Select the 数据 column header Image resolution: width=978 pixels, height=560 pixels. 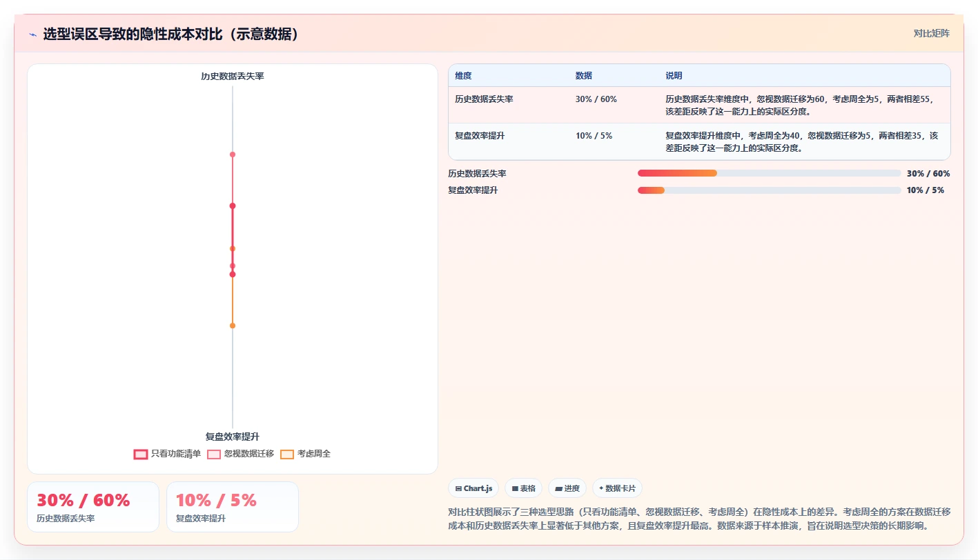tap(584, 76)
